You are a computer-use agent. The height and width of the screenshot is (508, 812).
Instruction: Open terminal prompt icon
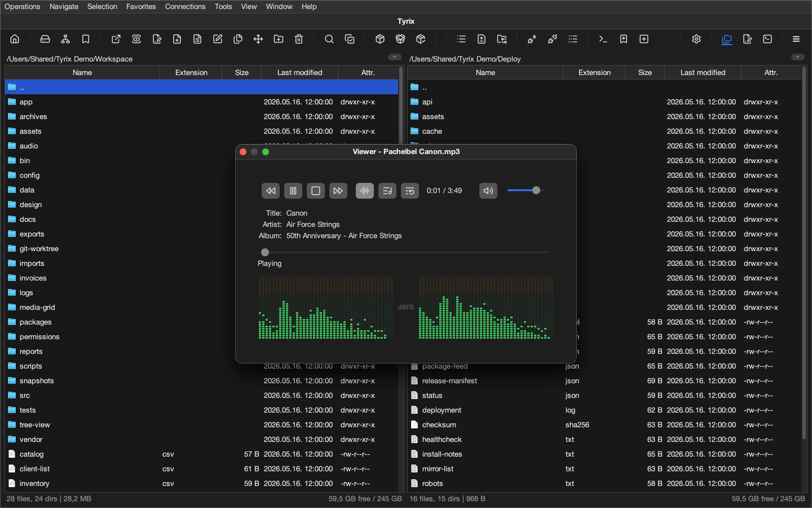pos(603,39)
